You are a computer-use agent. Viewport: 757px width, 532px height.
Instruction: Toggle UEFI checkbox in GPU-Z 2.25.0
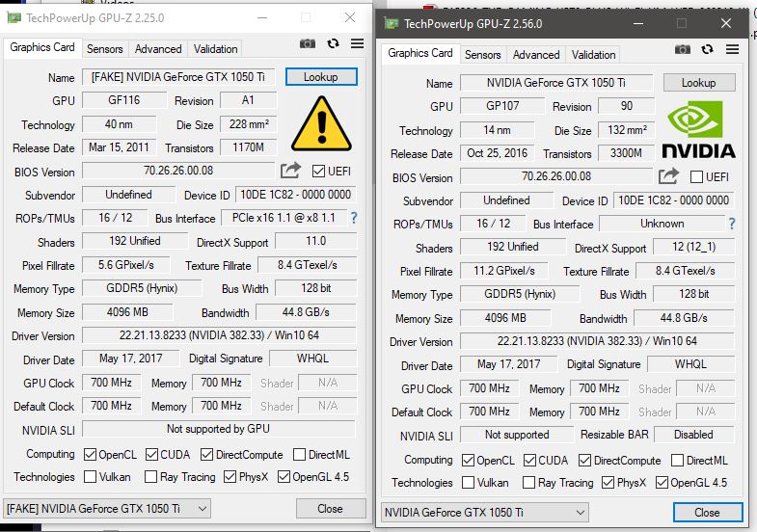[x=318, y=172]
